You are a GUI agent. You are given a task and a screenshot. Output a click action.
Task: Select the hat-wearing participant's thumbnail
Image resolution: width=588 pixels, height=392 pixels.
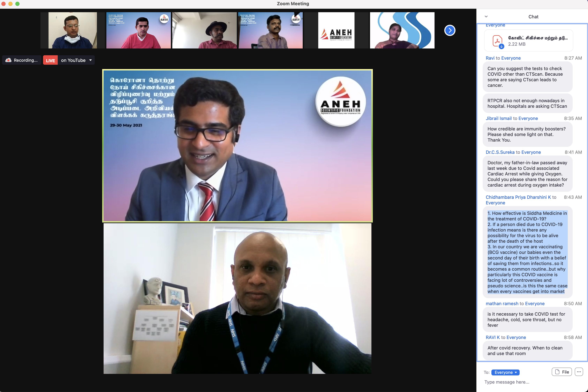tap(204, 30)
